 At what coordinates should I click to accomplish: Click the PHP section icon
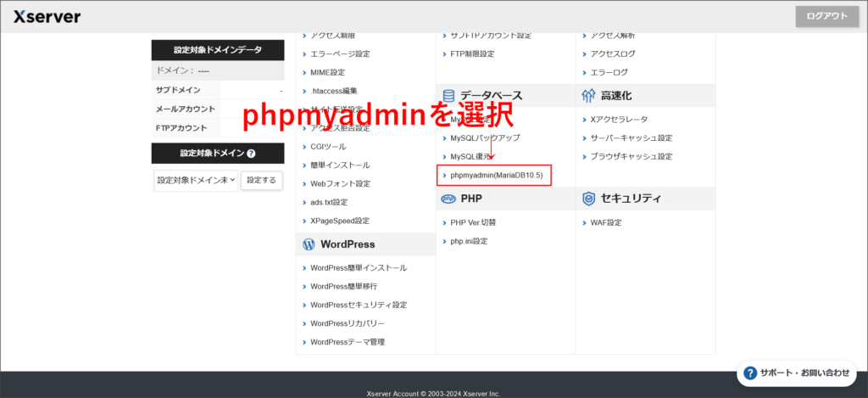pyautogui.click(x=448, y=199)
